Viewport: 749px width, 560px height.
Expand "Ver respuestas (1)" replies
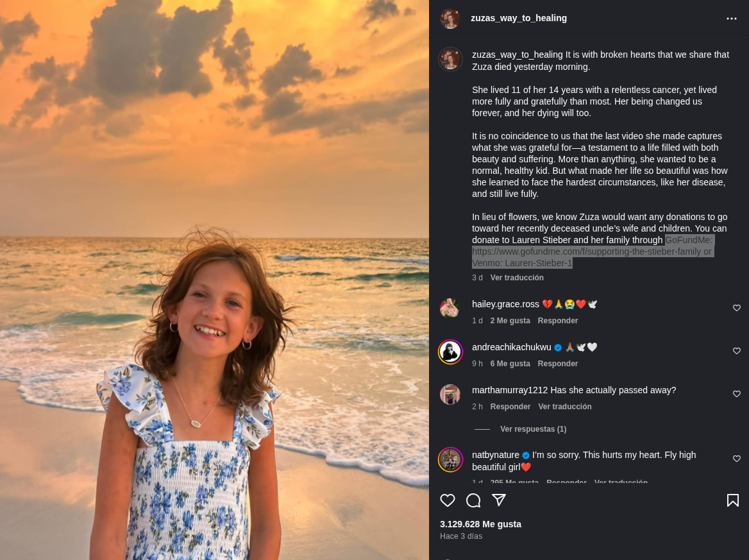533,429
